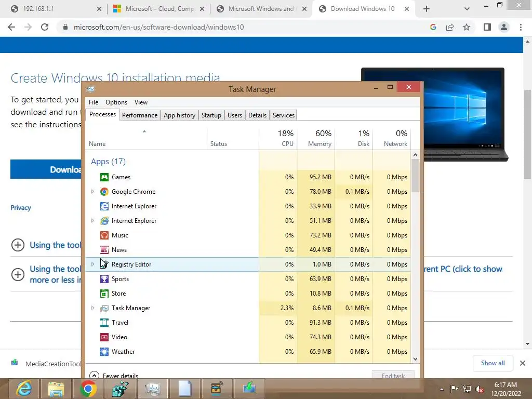
Task: Open Chrome side panel icon
Action: pyautogui.click(x=487, y=27)
